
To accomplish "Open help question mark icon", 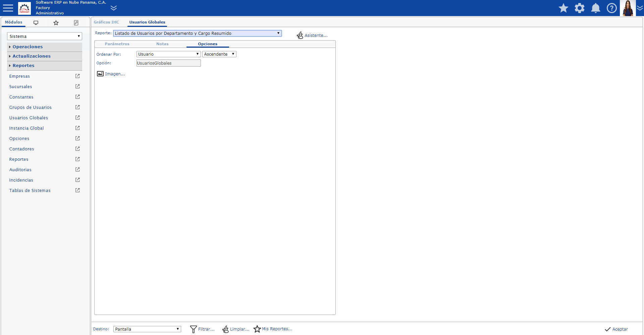I will pyautogui.click(x=612, y=8).
